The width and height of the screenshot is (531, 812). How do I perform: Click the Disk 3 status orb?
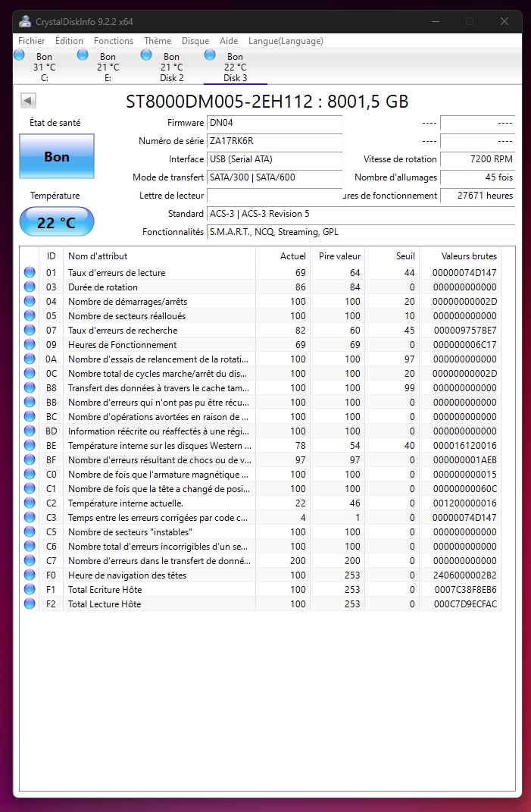pos(210,55)
